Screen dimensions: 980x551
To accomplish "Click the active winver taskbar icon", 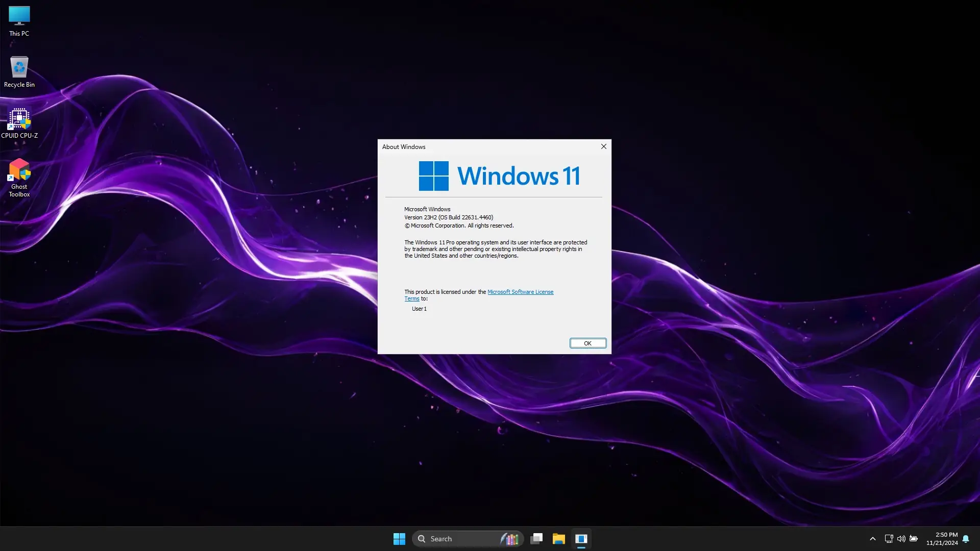I will 581,539.
